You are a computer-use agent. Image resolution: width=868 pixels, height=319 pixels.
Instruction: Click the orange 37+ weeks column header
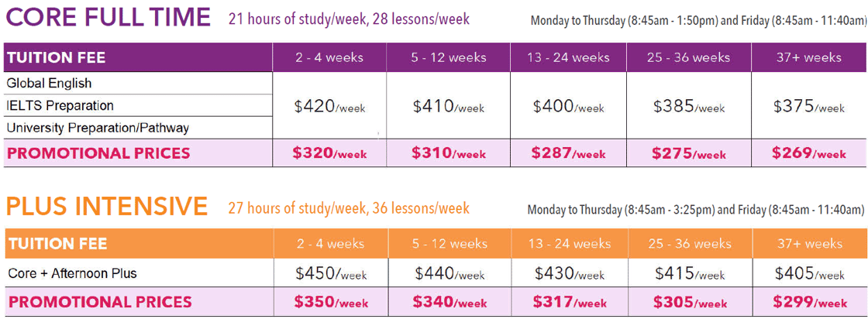pos(809,244)
